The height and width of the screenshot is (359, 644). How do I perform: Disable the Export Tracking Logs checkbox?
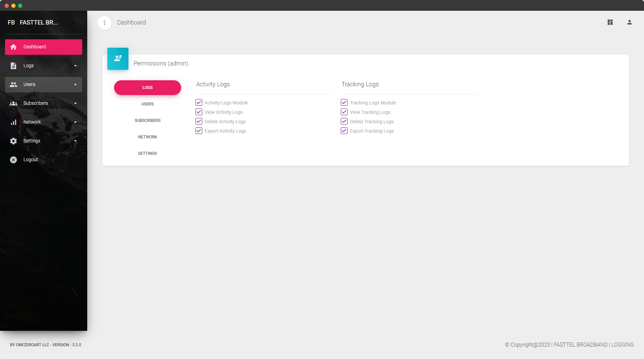pos(344,131)
